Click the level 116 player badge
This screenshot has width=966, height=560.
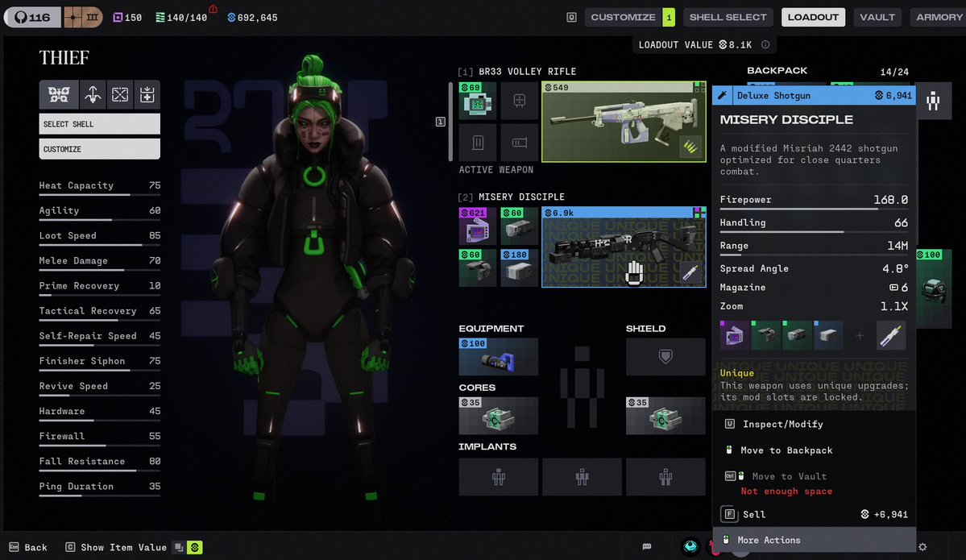[x=33, y=17]
